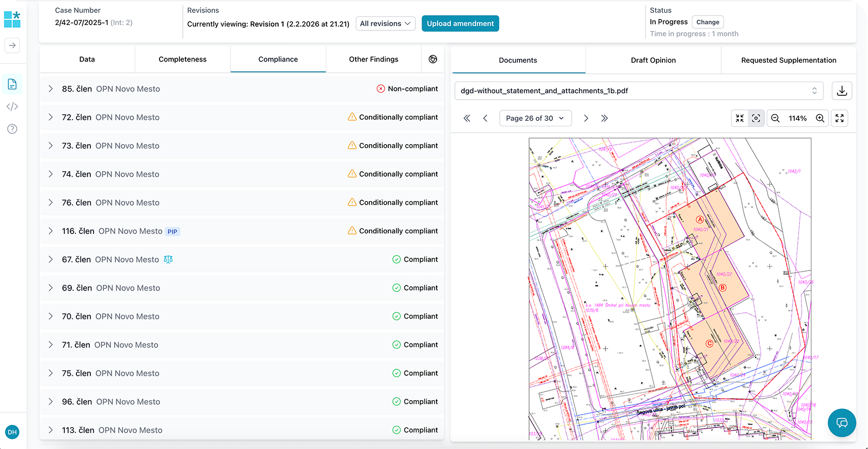Image resolution: width=868 pixels, height=449 pixels.
Task: Open the document file name selector
Action: coord(638,91)
